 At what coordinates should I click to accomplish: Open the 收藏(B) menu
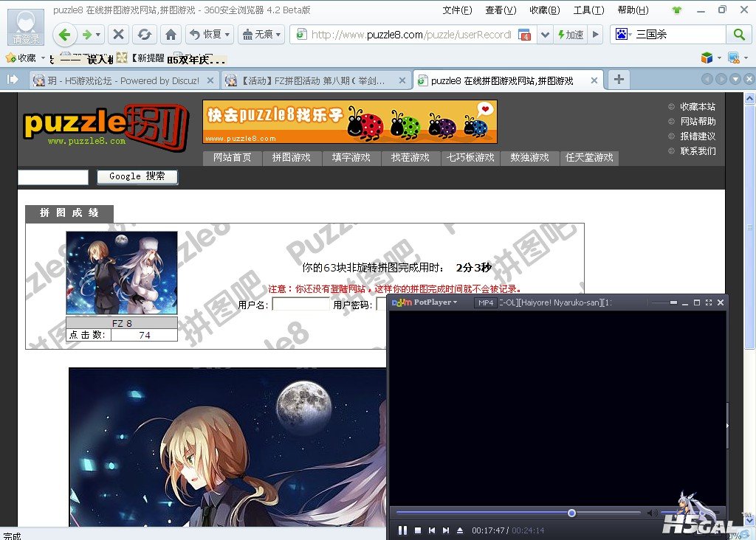(544, 10)
